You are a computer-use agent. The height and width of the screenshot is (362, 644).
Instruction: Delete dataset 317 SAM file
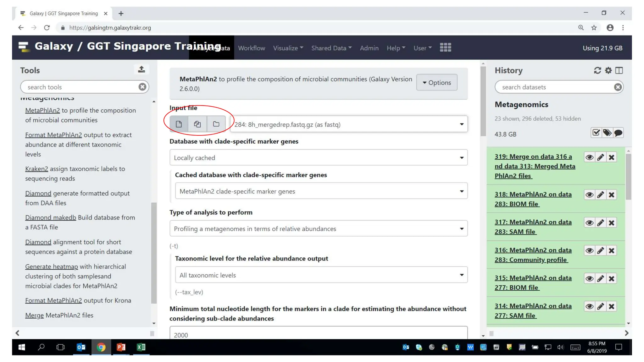(x=611, y=223)
